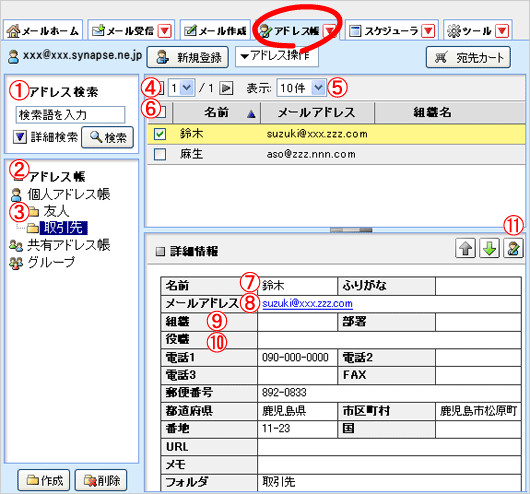Open the メールホーム tab
Image resolution: width=530 pixels, height=494 pixels.
tap(43, 31)
